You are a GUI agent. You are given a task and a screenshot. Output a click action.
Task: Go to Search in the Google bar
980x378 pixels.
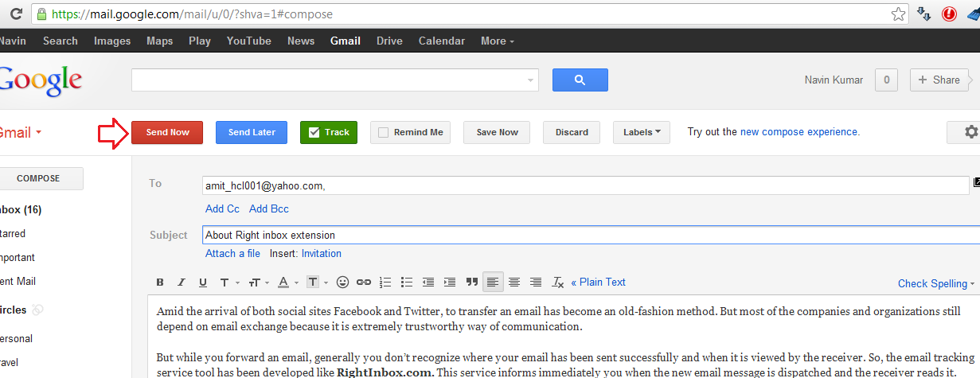coord(61,41)
